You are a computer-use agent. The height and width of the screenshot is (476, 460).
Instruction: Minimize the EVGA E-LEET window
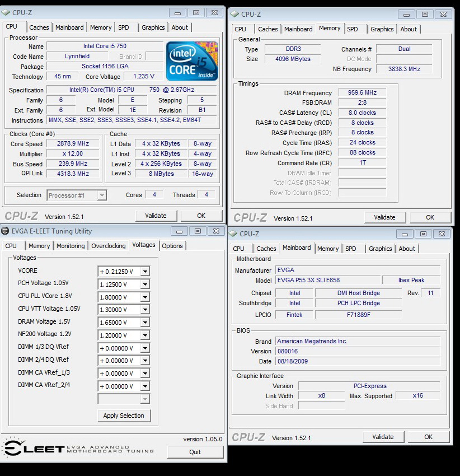[179, 231]
